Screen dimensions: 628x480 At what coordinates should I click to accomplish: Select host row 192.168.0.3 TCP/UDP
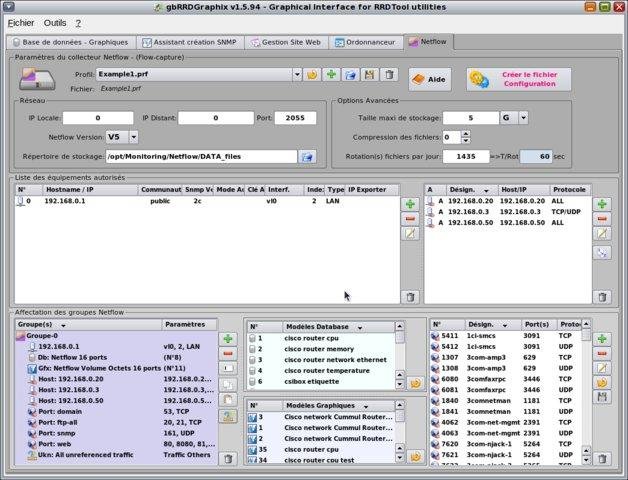(x=508, y=212)
